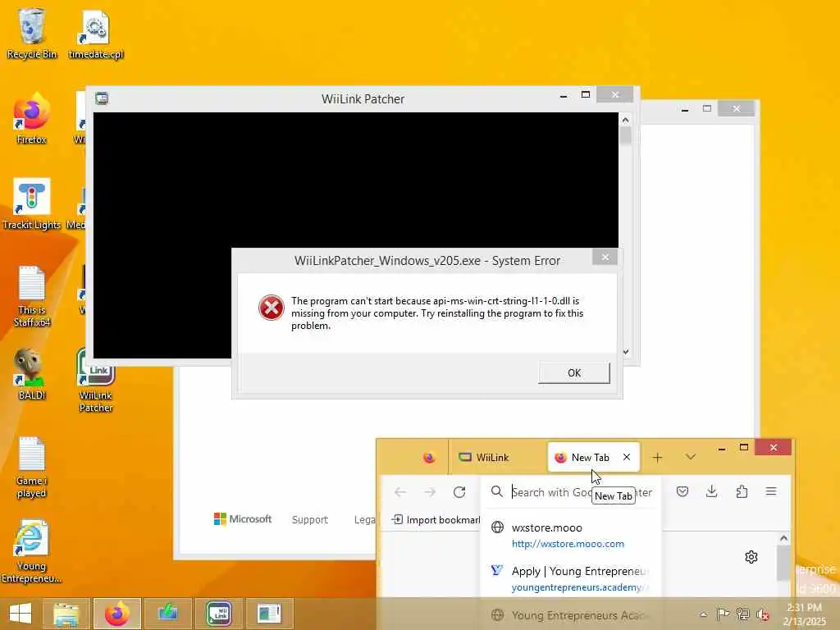
Task: Open a new Firefox tab with plus
Action: pos(657,458)
